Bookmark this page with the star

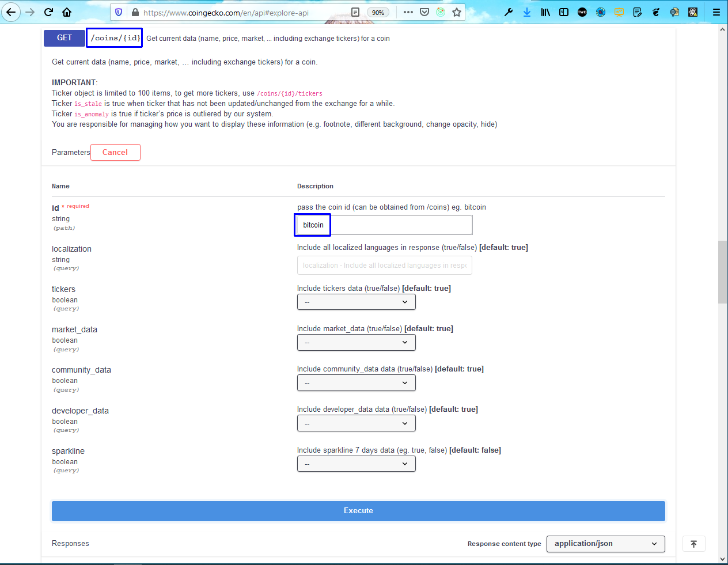pos(457,12)
